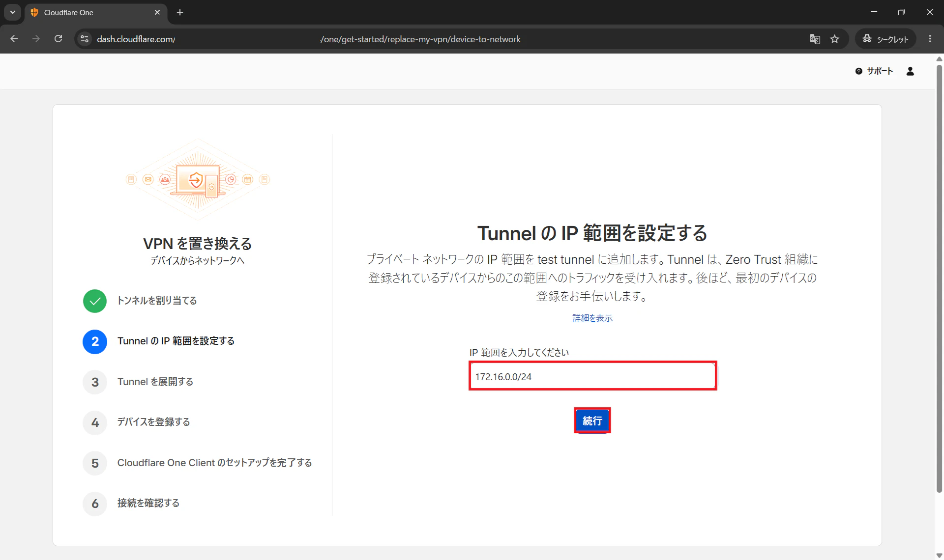
Task: Click the step 4 number circle
Action: click(95, 422)
